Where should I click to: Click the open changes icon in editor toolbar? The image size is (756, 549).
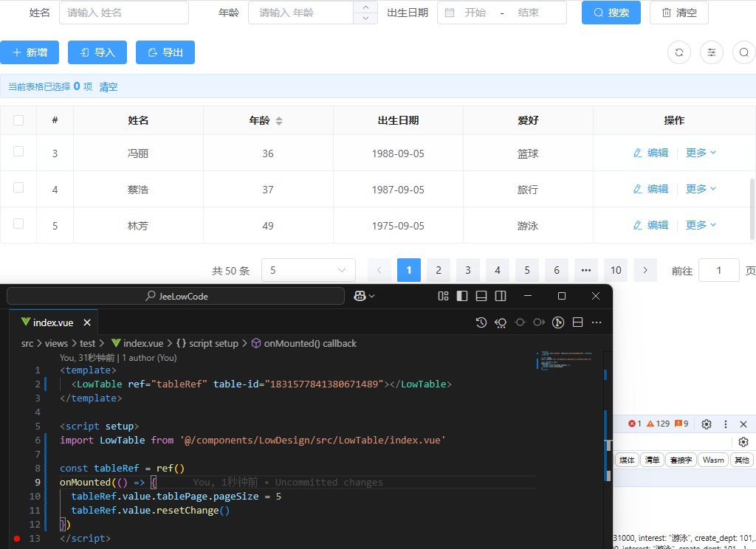[501, 322]
